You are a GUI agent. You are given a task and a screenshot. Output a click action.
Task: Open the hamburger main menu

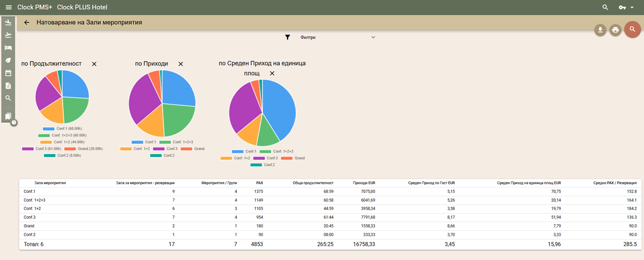click(8, 7)
